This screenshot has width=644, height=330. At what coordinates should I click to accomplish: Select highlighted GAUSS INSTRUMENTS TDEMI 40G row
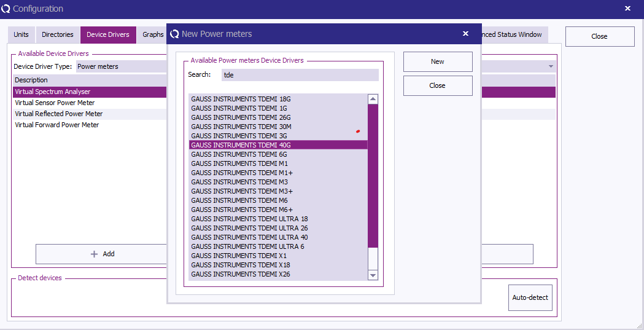[x=278, y=145]
